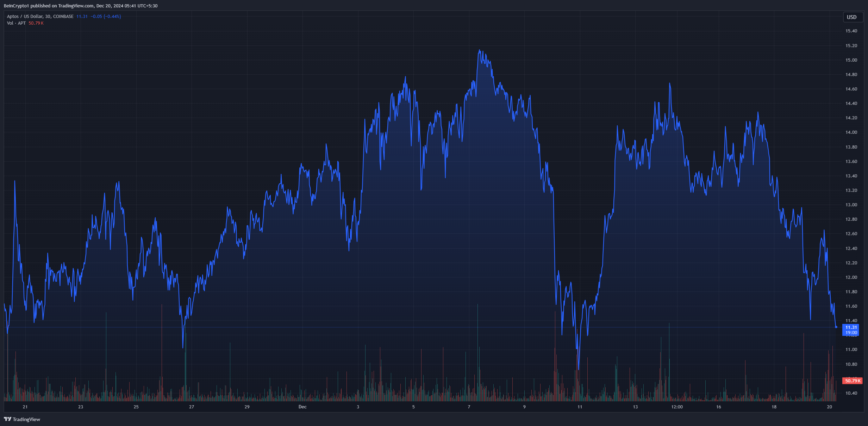Select the Vol · APT volume indicator label

(16, 23)
